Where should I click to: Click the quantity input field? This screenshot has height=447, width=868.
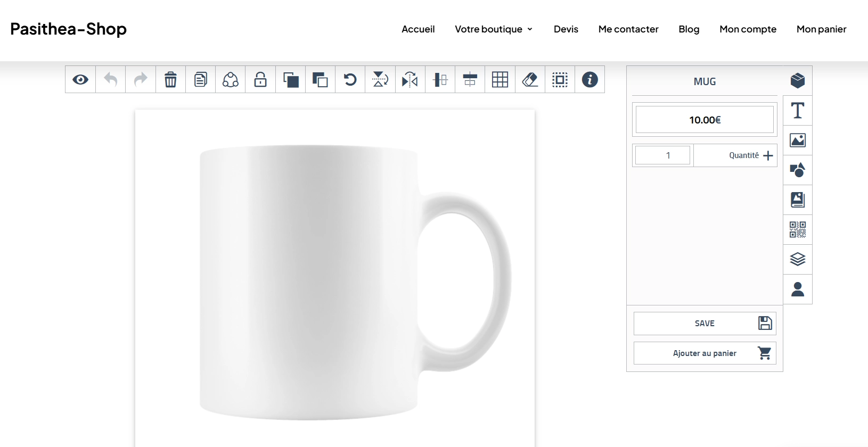[x=662, y=155]
